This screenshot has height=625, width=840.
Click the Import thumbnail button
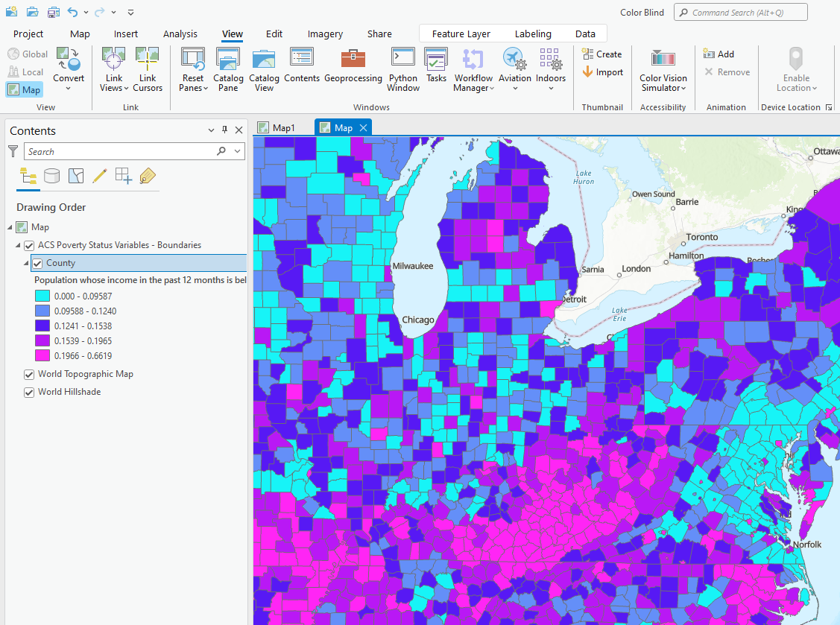602,72
